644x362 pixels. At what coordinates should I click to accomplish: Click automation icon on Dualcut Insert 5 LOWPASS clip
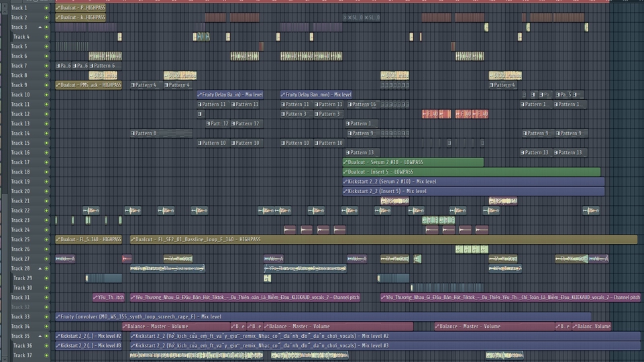pyautogui.click(x=345, y=172)
